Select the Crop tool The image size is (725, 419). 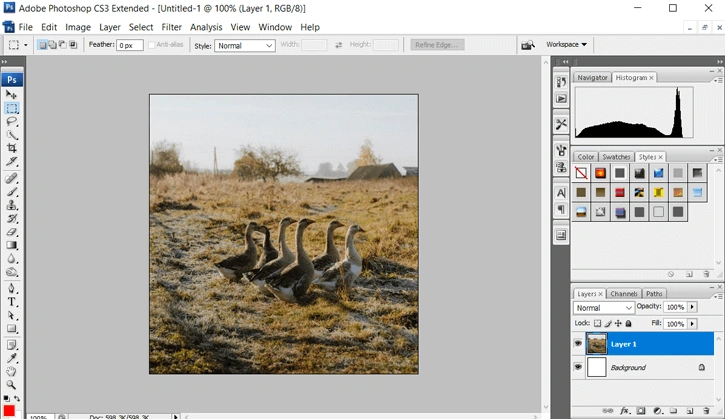[12, 148]
